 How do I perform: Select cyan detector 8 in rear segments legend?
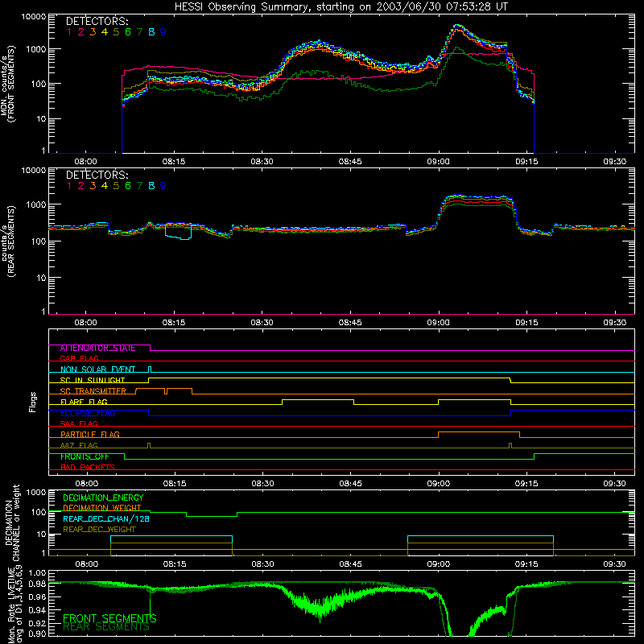[x=151, y=186]
